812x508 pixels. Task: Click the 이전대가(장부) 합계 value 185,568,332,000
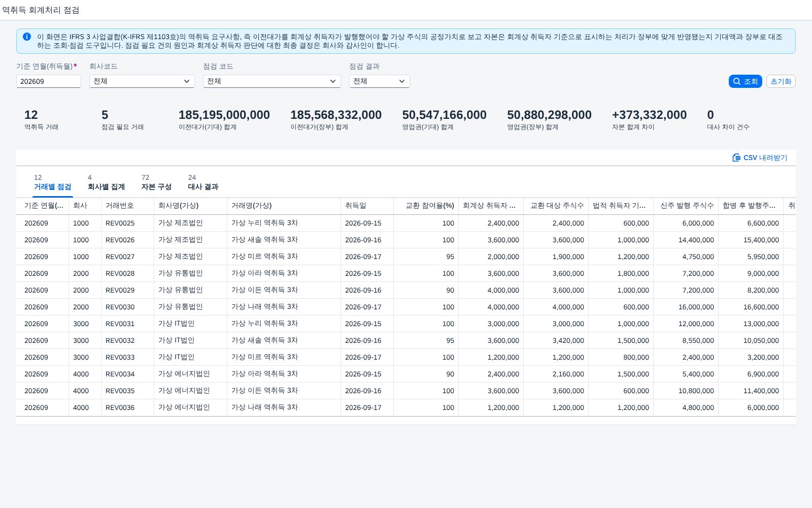(336, 115)
